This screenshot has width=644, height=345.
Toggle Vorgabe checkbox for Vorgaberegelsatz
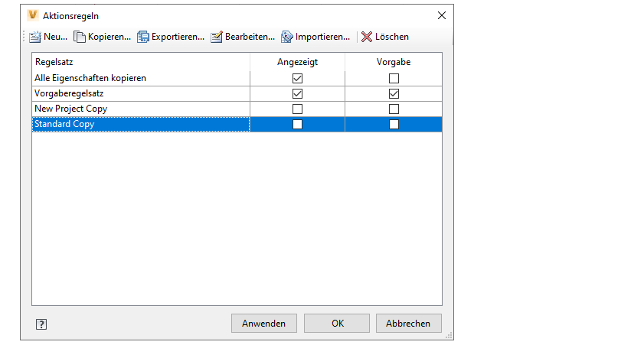pos(394,93)
